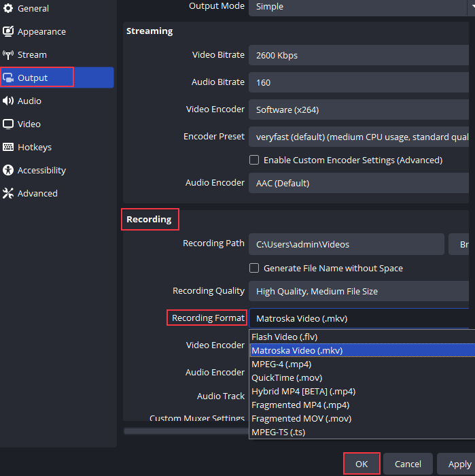Screen dimensions: 475x476
Task: Click the Advanced tools icon
Action: point(8,194)
